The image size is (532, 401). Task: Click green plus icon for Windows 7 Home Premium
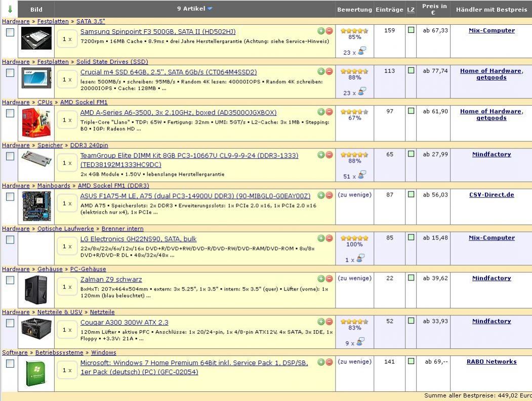321,363
